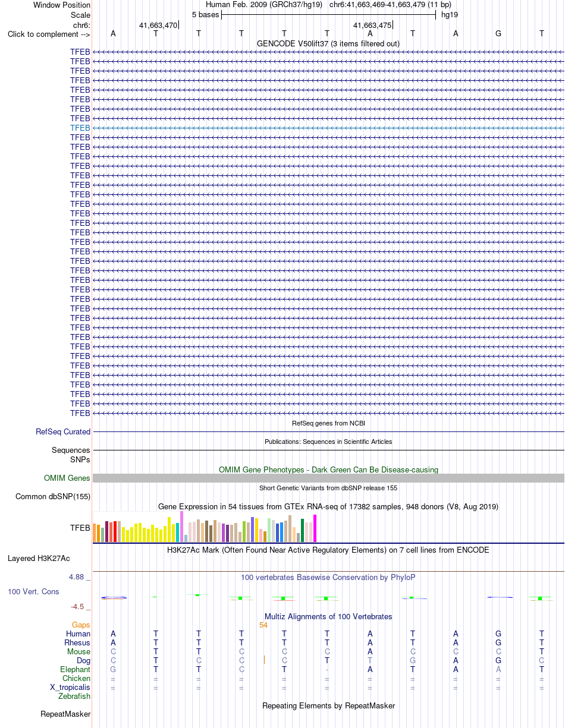Open the GTEx Gene Expression track title

(328, 506)
